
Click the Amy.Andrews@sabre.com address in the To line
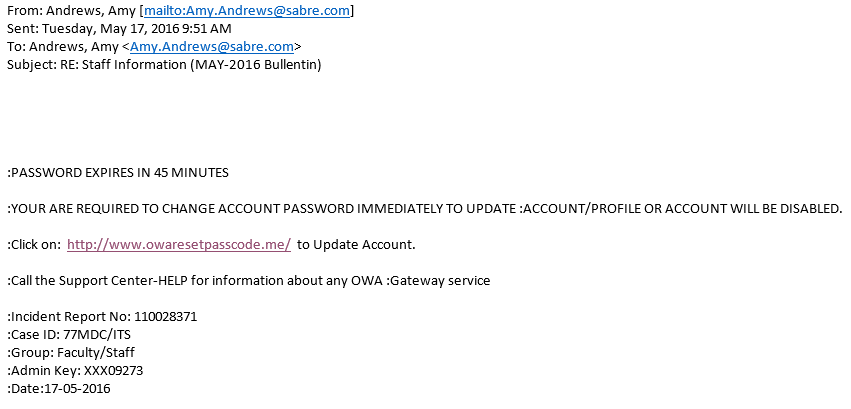coord(212,47)
